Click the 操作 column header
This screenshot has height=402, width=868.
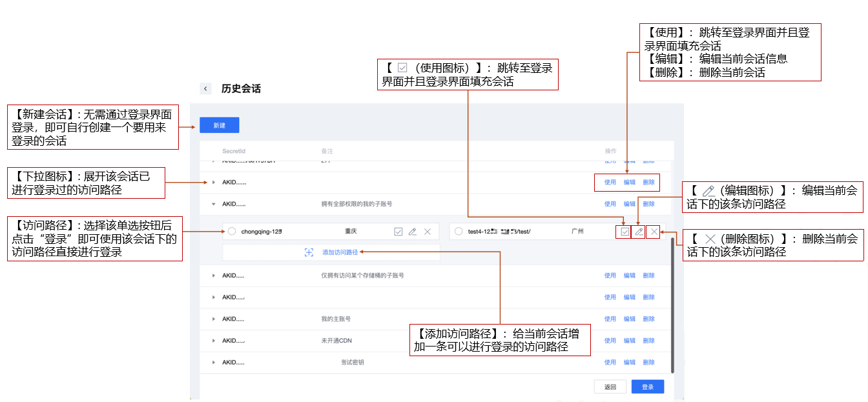point(610,151)
